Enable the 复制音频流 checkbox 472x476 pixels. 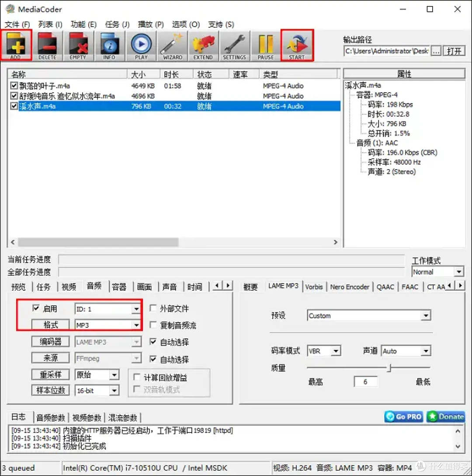coord(153,325)
